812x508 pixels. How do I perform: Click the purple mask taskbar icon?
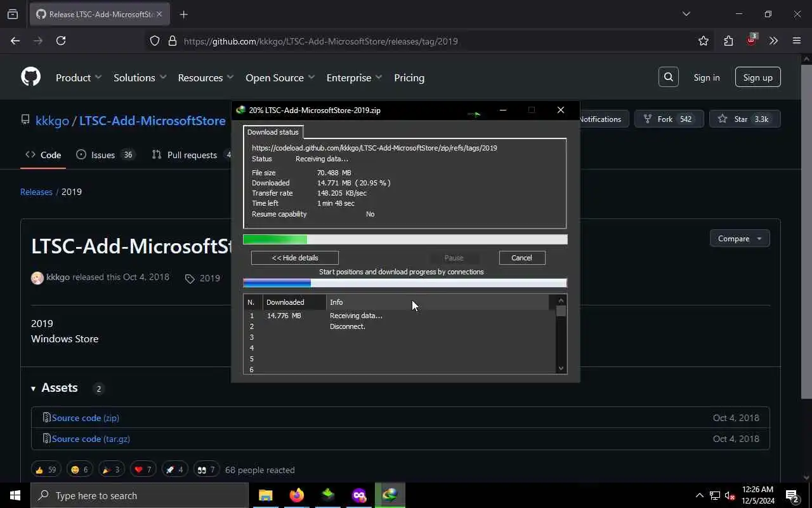tap(359, 495)
